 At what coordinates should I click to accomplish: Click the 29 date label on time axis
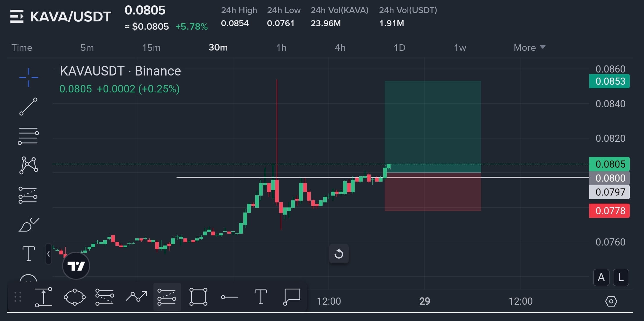(x=425, y=301)
